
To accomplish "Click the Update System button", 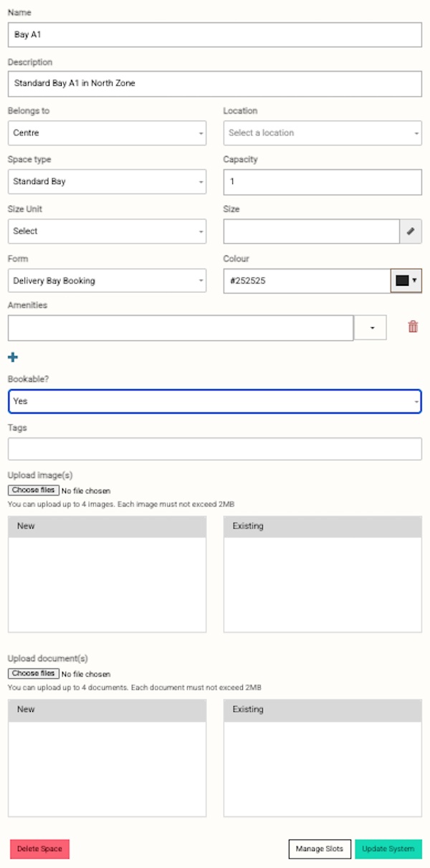I will (388, 849).
